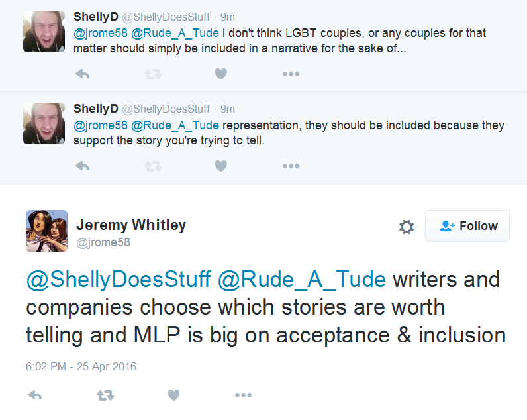
Task: Reply to the first ShellyD tweet
Action: [82, 74]
